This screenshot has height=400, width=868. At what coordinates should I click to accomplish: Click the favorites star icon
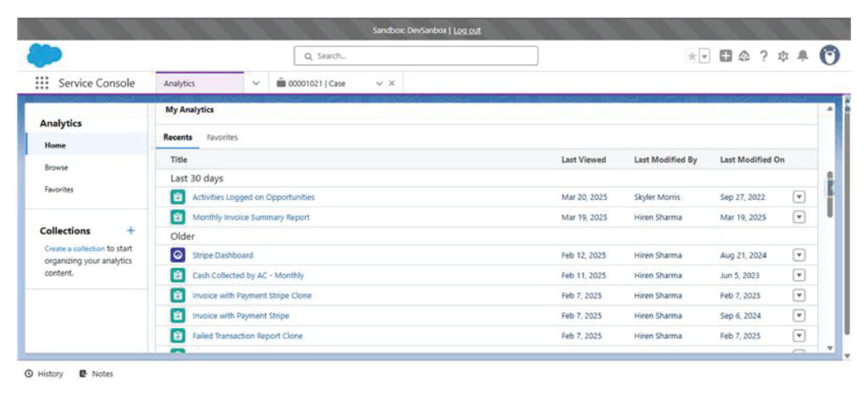tap(692, 56)
